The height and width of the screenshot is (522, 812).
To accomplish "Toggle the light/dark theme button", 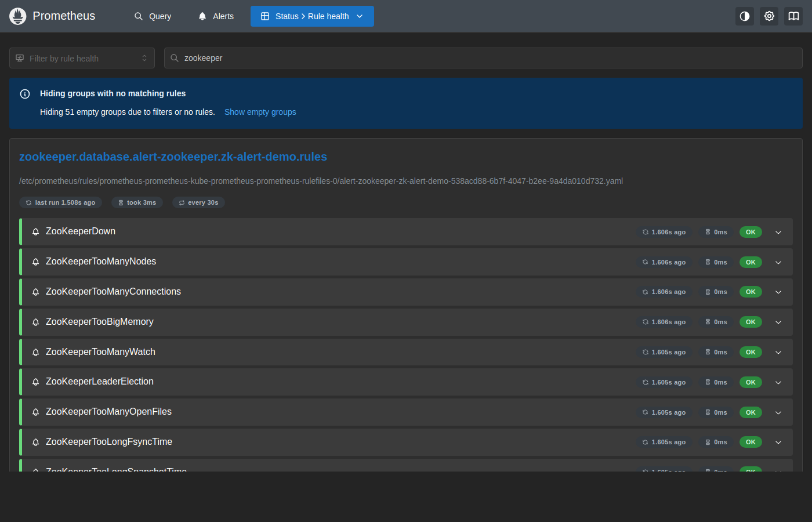I will pyautogui.click(x=745, y=16).
